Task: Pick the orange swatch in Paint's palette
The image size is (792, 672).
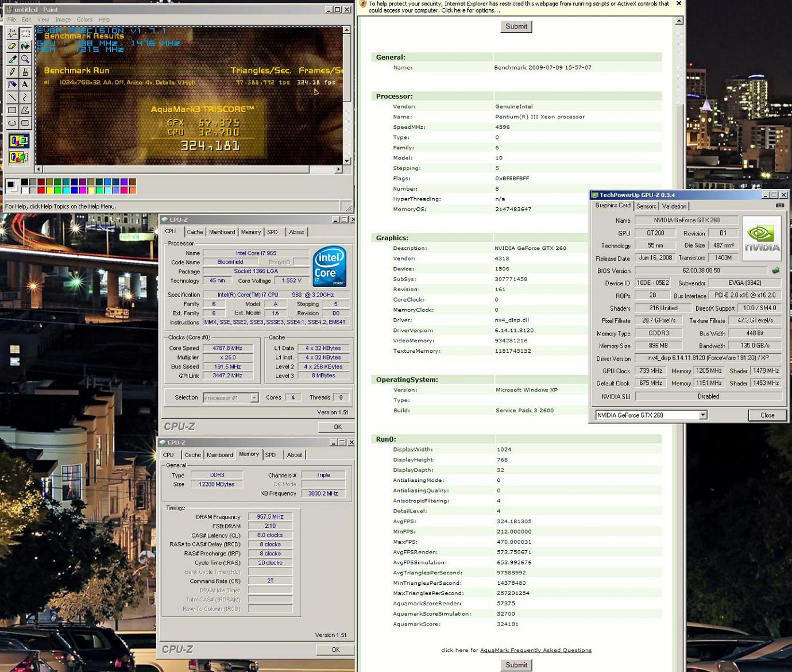Action: click(133, 190)
